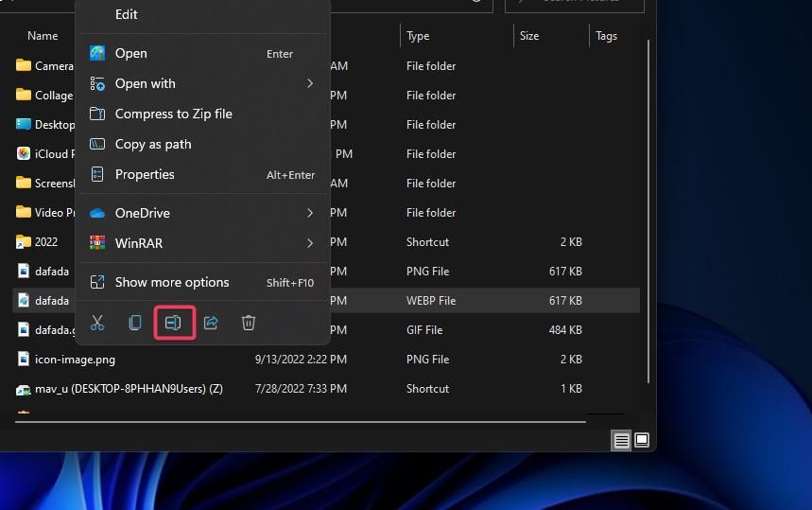Viewport: 812px width, 510px height.
Task: Click the Copy as path icon
Action: [x=97, y=144]
